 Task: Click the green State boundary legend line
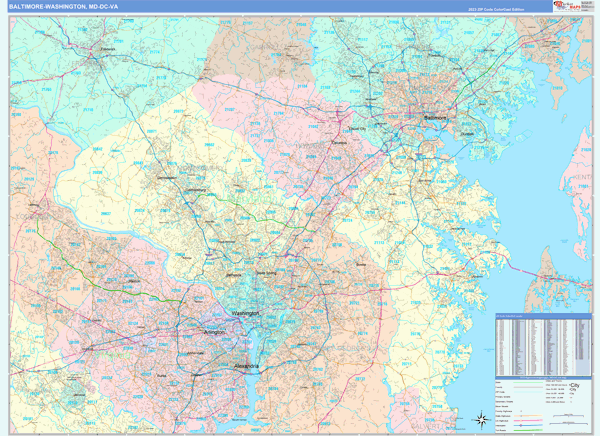[528, 382]
